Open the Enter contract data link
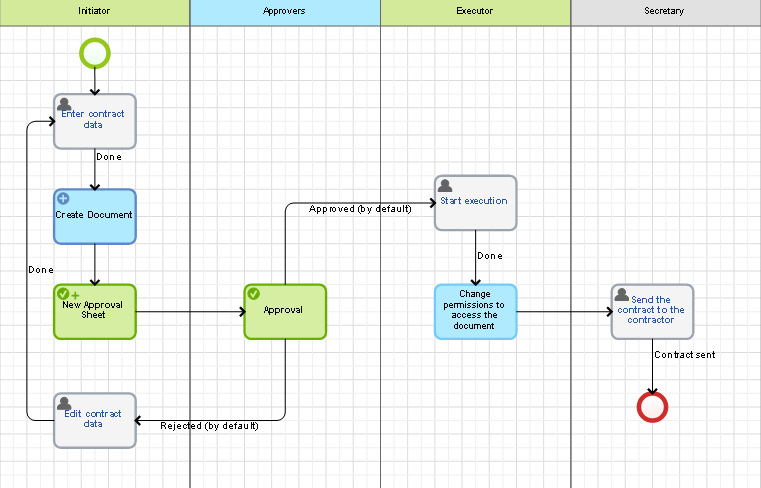 93,119
